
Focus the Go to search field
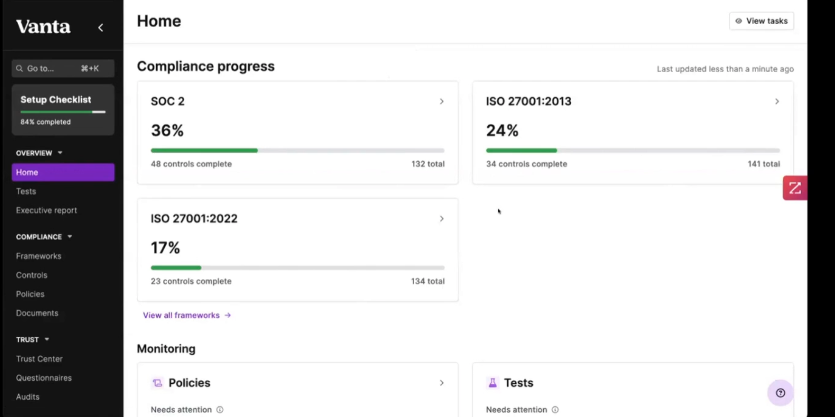(63, 68)
